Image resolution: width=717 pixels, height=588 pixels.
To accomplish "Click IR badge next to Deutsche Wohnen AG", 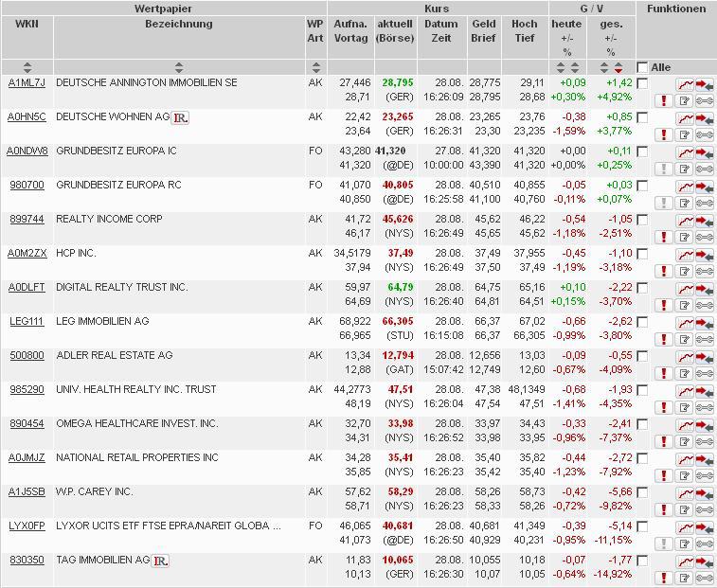I will coord(182,117).
